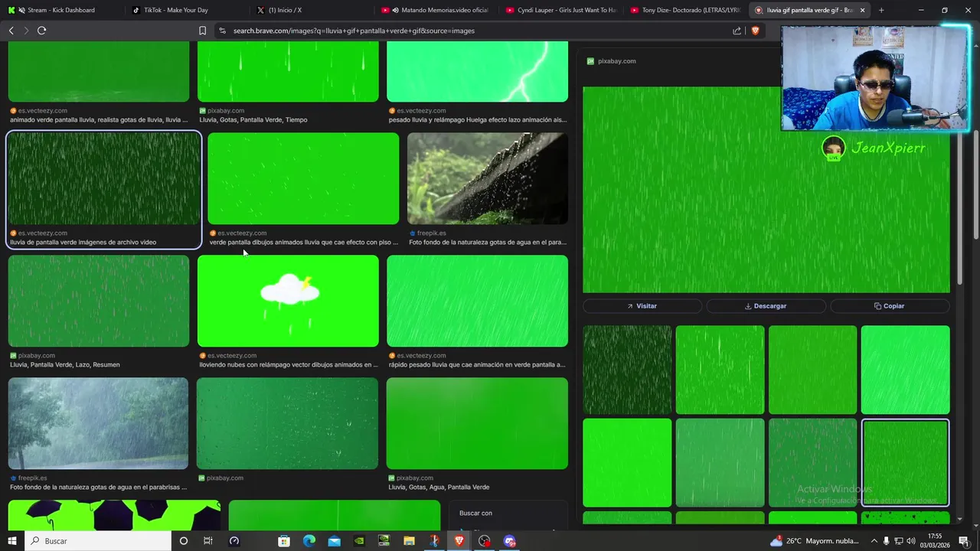Open the large rain green screen preview image
The image size is (980, 551).
tap(766, 190)
